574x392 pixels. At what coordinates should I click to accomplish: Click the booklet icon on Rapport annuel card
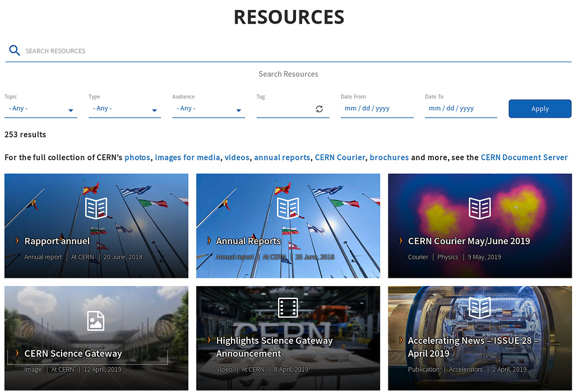pyautogui.click(x=96, y=207)
